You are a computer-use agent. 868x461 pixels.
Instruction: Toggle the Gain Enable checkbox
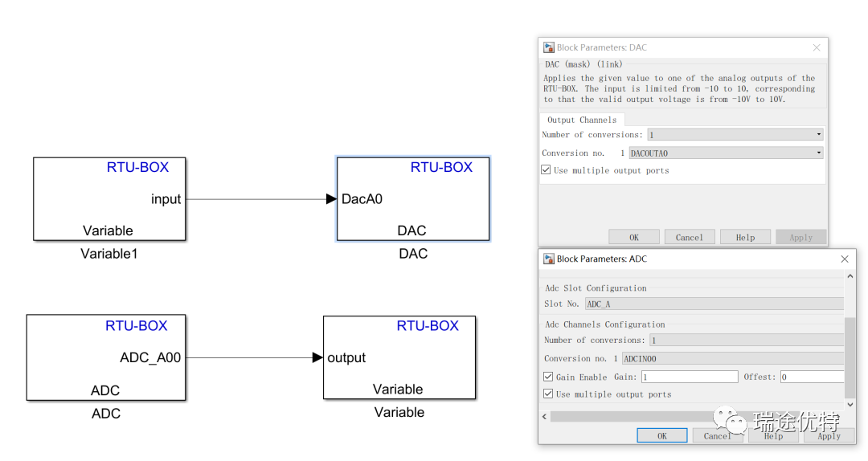click(x=548, y=377)
